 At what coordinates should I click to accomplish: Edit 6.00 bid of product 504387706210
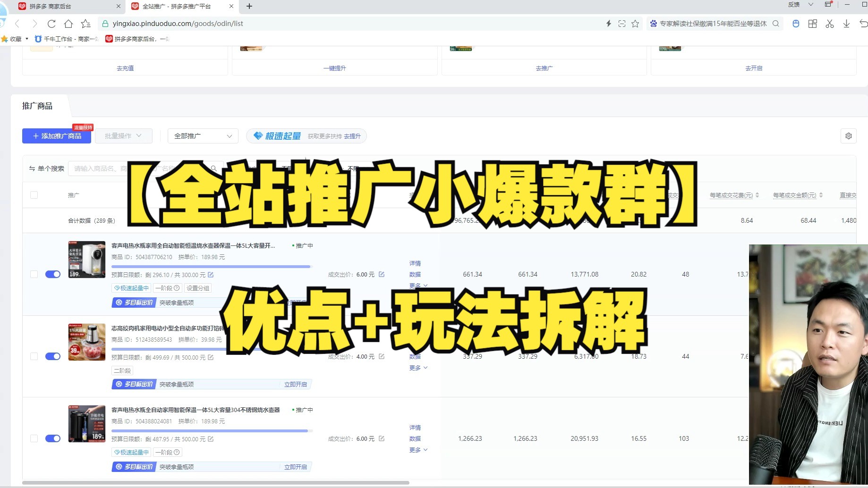coord(382,274)
